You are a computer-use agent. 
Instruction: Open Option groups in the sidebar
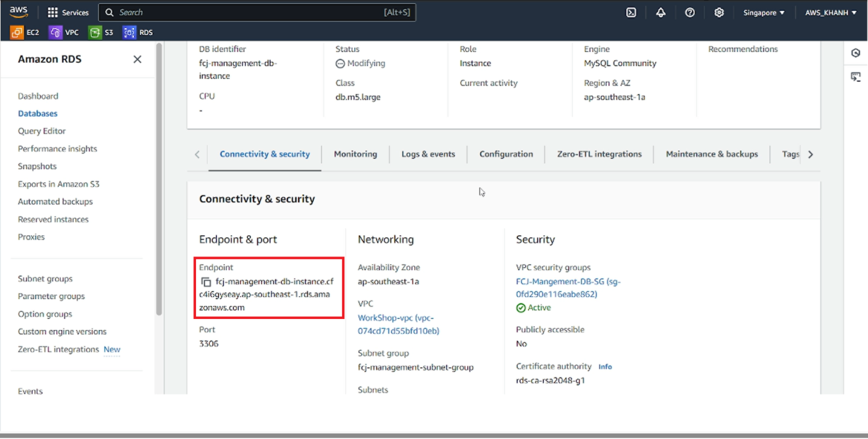(x=45, y=314)
